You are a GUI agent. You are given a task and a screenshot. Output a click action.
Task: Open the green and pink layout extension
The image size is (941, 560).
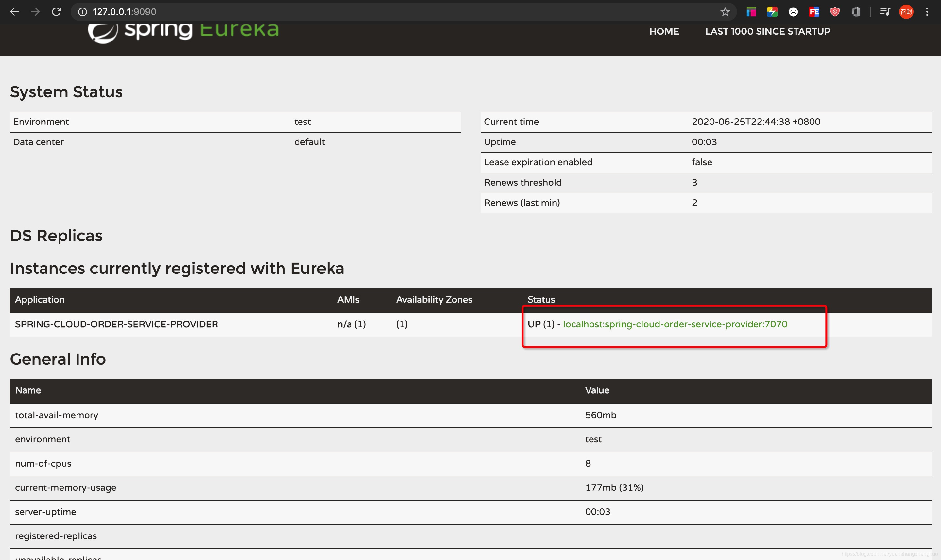[x=751, y=12]
